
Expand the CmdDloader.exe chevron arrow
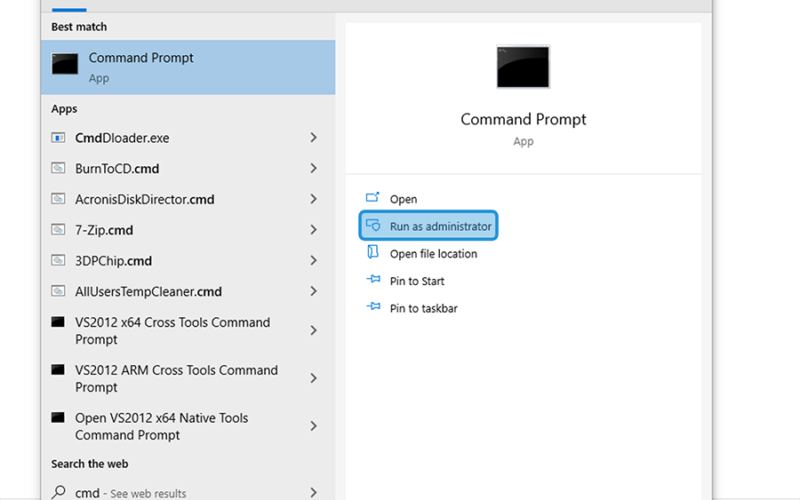click(x=313, y=138)
